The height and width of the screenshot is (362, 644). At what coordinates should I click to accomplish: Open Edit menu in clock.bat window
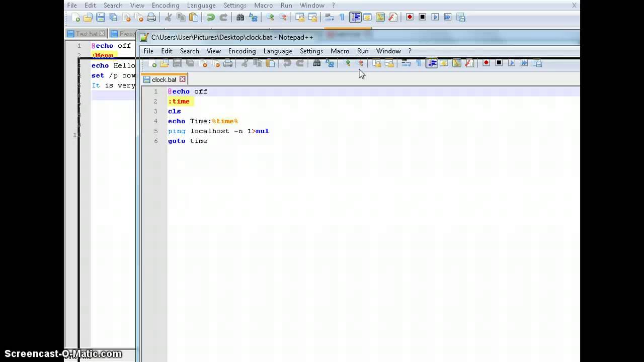pyautogui.click(x=167, y=51)
